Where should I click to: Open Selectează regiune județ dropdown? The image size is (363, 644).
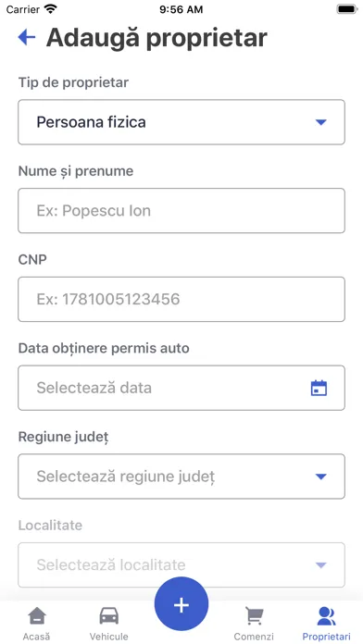[181, 477]
